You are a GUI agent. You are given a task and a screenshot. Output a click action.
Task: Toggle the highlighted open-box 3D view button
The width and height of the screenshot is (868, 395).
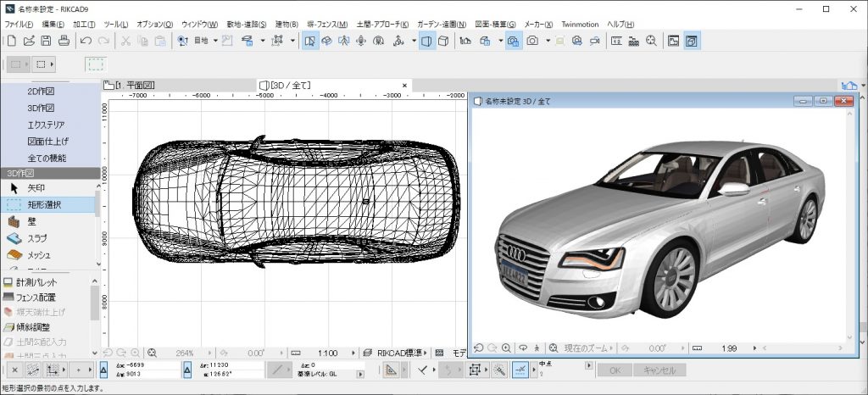point(427,41)
